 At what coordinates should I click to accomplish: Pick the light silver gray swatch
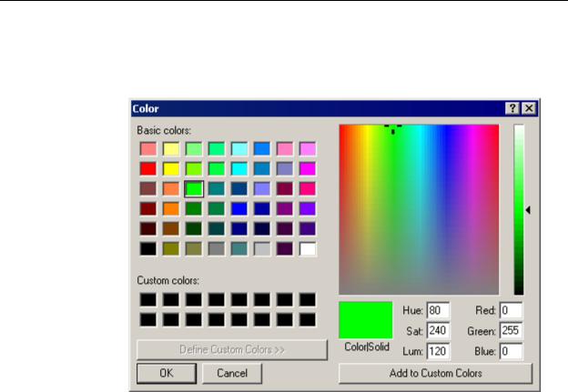(262, 249)
